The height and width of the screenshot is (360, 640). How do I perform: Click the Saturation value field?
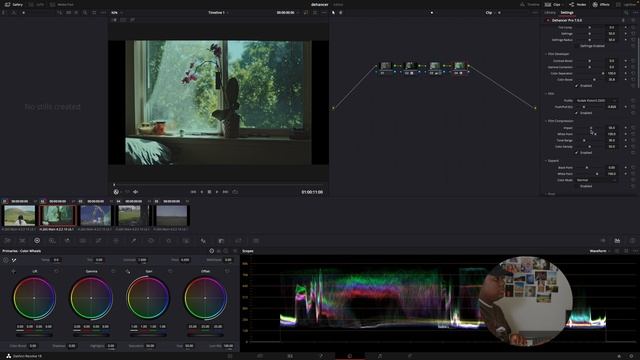click(x=150, y=346)
